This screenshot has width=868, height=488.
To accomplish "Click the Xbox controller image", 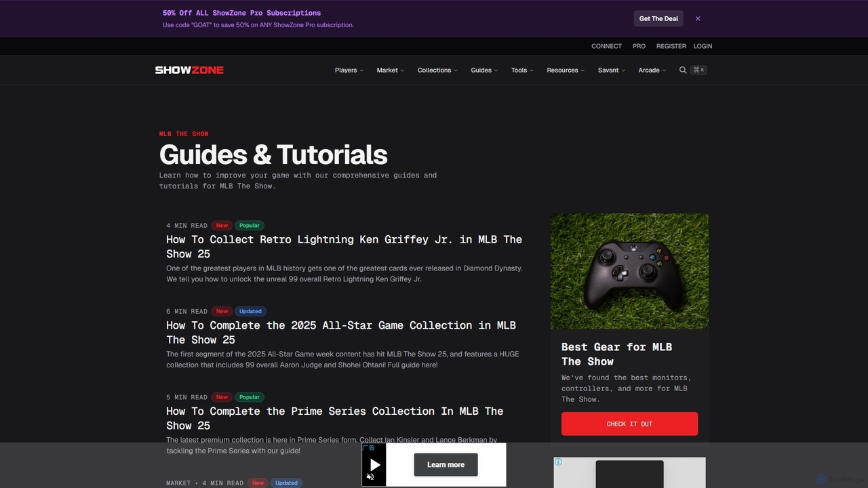I will (x=629, y=271).
